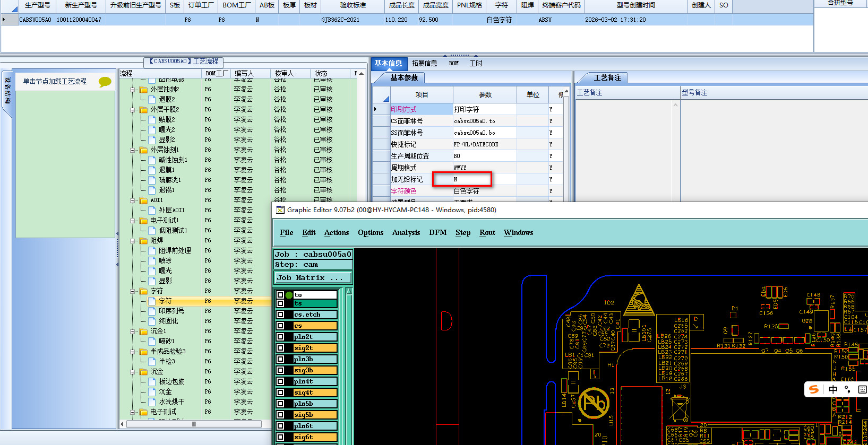
Task: Click the yellow speech bubble icon
Action: click(x=105, y=82)
